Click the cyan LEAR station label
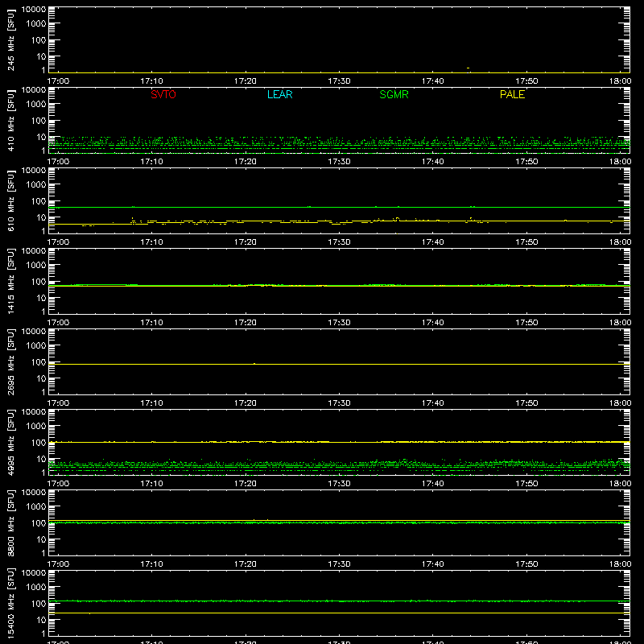The image size is (644, 644). (279, 94)
